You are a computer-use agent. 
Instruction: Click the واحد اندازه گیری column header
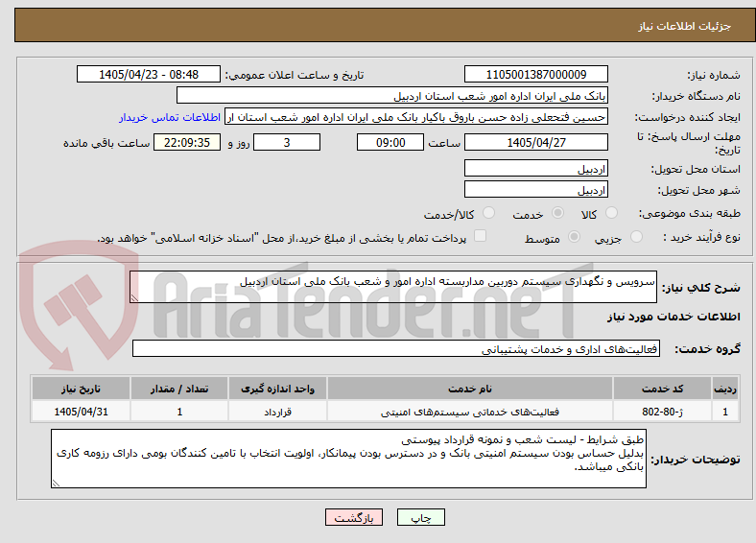(x=277, y=389)
